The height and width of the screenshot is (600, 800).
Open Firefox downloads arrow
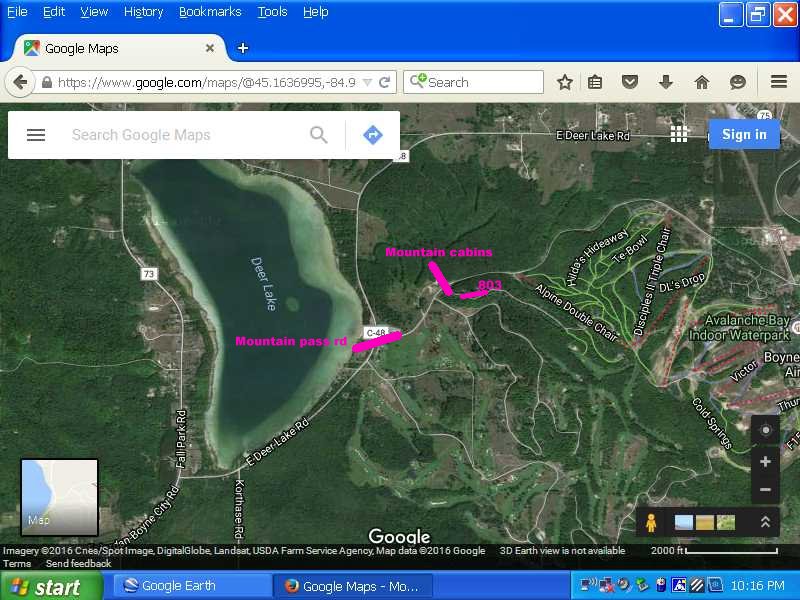click(665, 82)
